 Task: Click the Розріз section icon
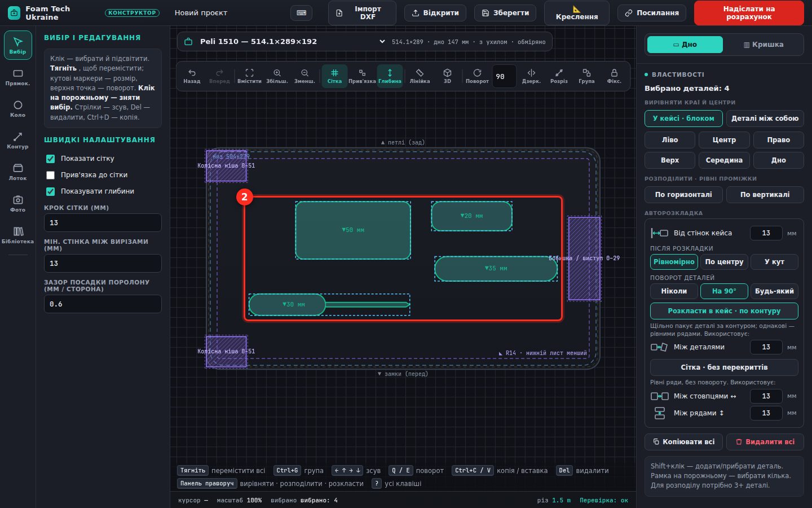coord(559,76)
